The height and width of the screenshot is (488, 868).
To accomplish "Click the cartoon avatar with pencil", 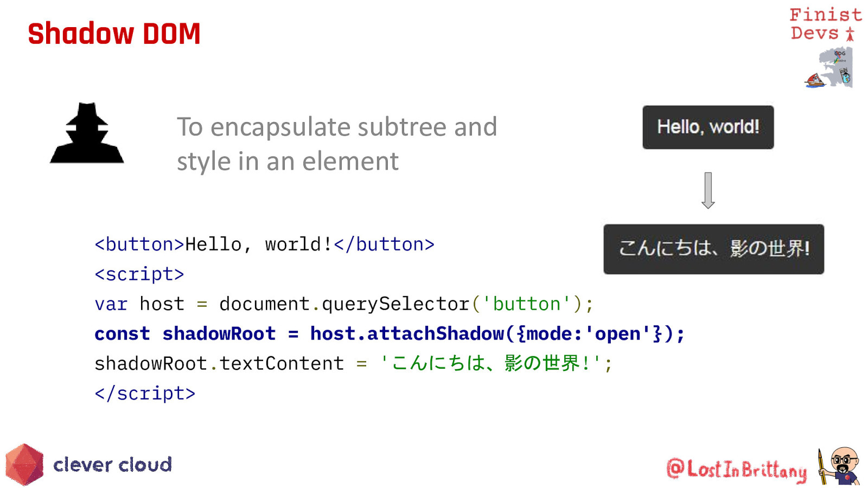I will [x=839, y=466].
